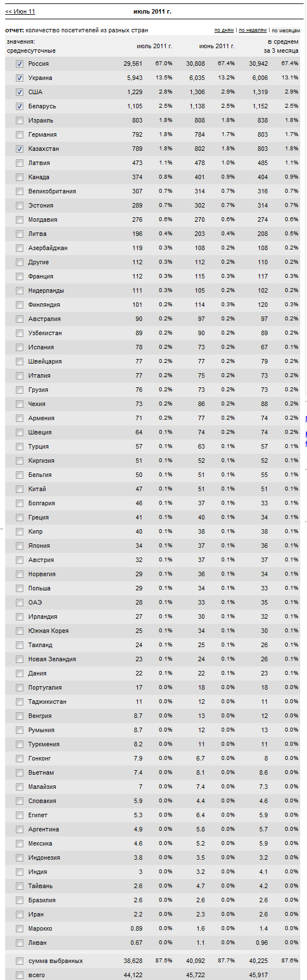Go to previous month << Июн 11

pyautogui.click(x=20, y=11)
